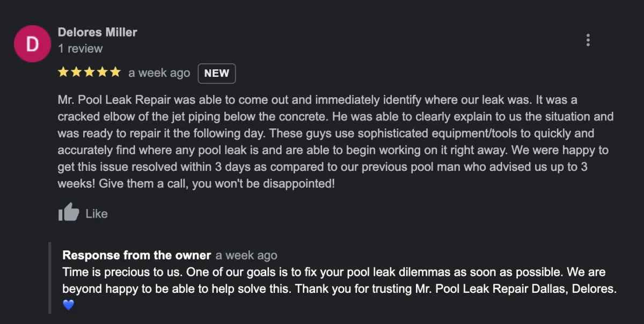Click the second star in the rating

(x=76, y=73)
